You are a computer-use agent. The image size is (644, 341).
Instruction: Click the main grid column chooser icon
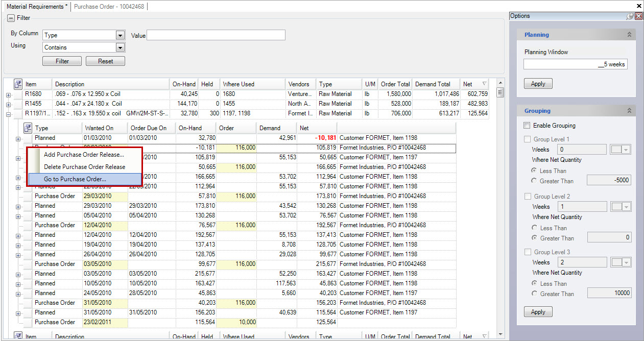(18, 84)
